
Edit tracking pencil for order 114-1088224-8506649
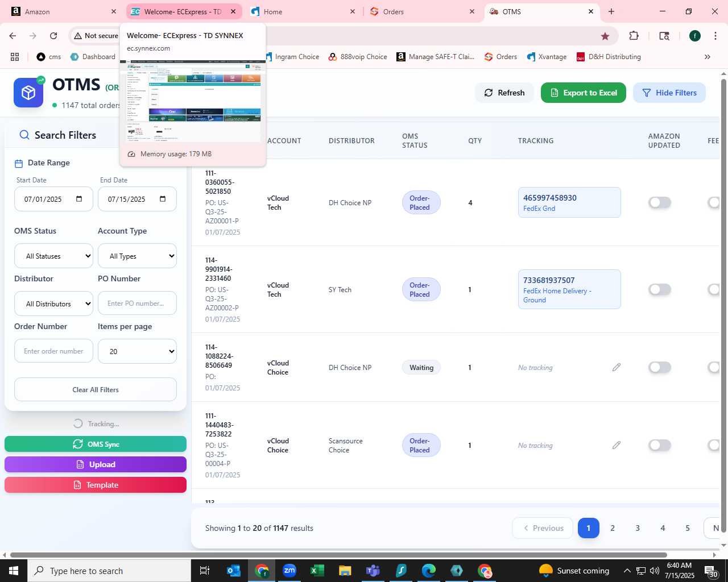point(617,367)
